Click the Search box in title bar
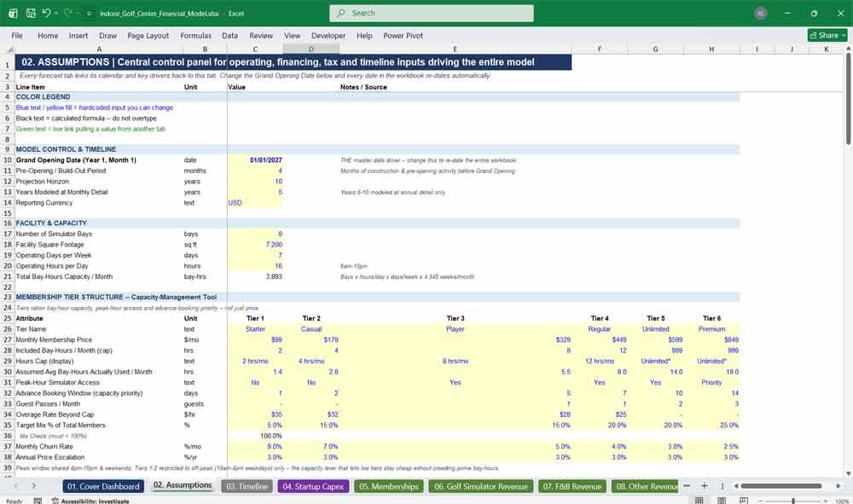The width and height of the screenshot is (853, 504). (x=432, y=13)
